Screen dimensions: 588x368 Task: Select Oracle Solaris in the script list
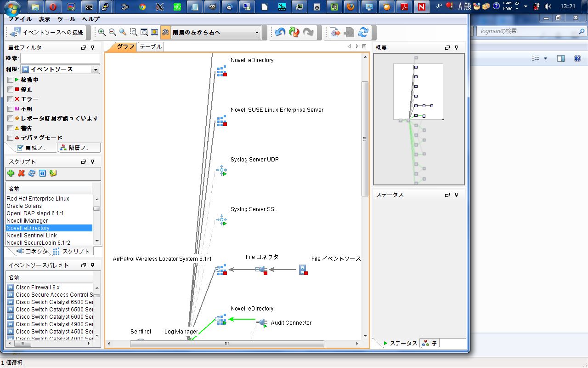(x=49, y=206)
